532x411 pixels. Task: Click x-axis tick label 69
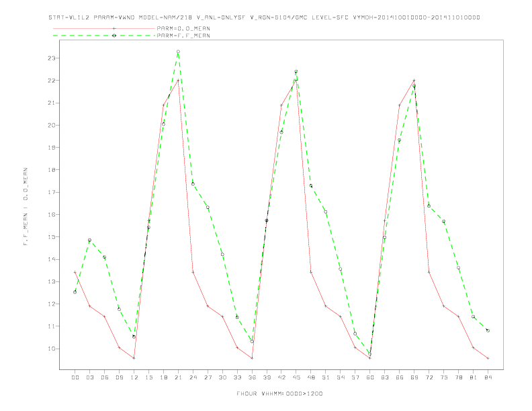pyautogui.click(x=414, y=377)
